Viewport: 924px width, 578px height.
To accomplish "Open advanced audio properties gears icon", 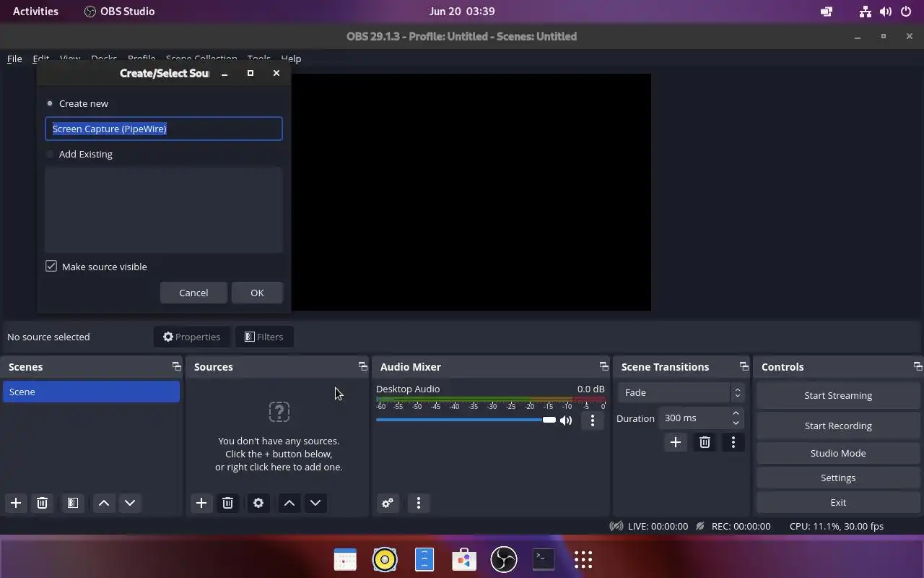I will [x=388, y=503].
